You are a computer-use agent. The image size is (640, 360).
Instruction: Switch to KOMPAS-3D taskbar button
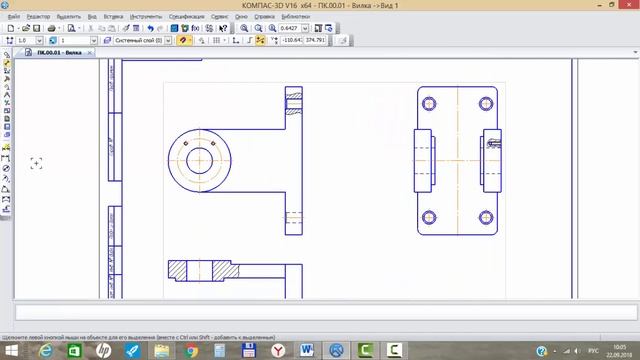(x=336, y=351)
